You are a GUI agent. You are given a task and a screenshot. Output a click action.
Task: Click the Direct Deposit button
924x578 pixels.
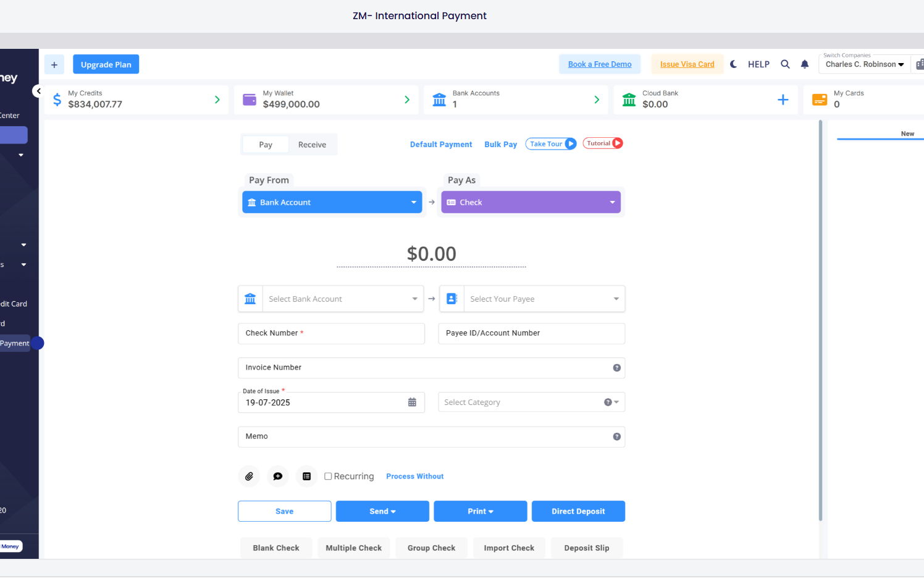(x=578, y=511)
